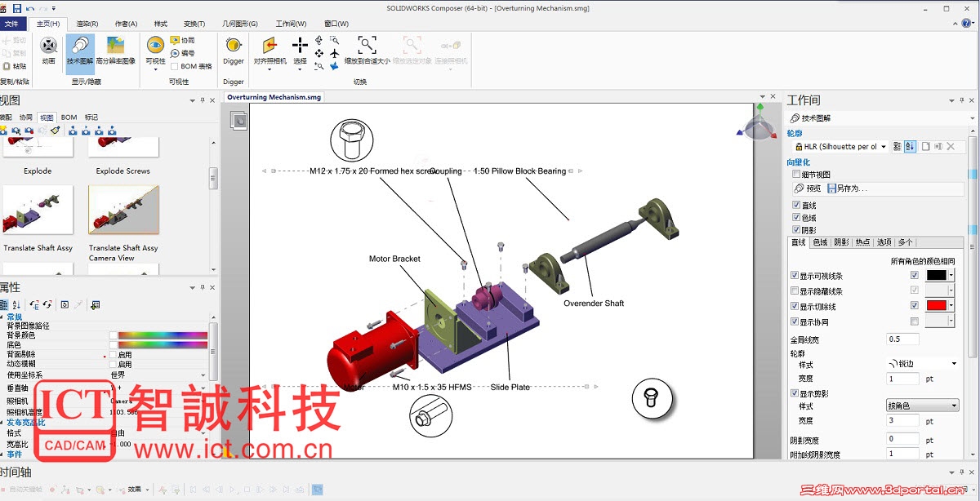This screenshot has height=501, width=980.
Task: Click the pan four-arrow icon
Action: pos(319,53)
